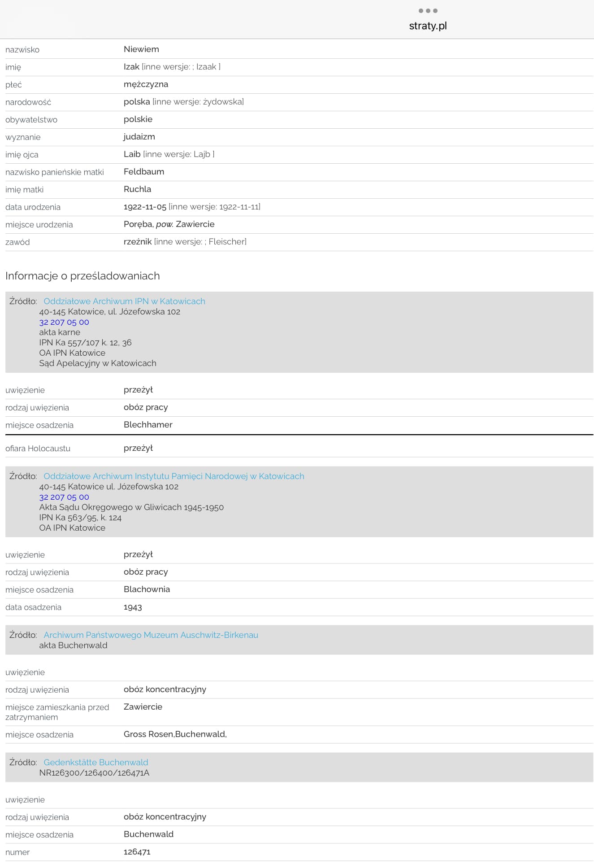Open Oddziałowe Archiwum Instytutu Pamięci Narodowej w Katowicach link
This screenshot has height=868, width=594.
173,476
